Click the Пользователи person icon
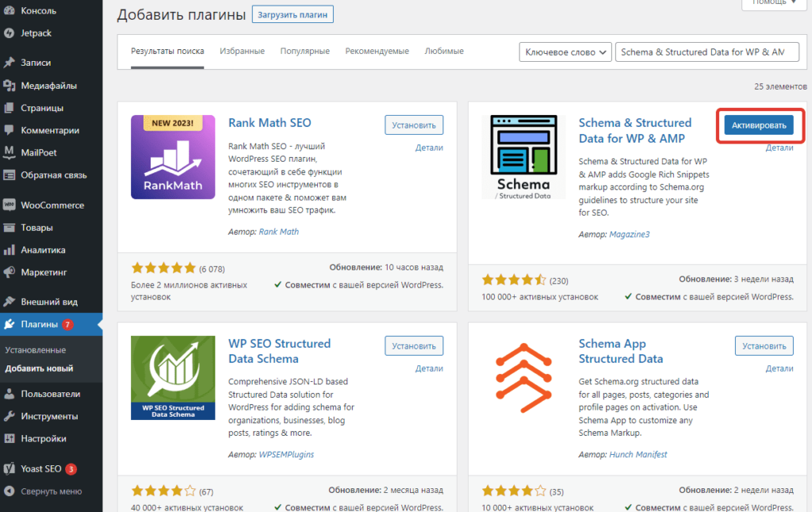 pyautogui.click(x=9, y=394)
